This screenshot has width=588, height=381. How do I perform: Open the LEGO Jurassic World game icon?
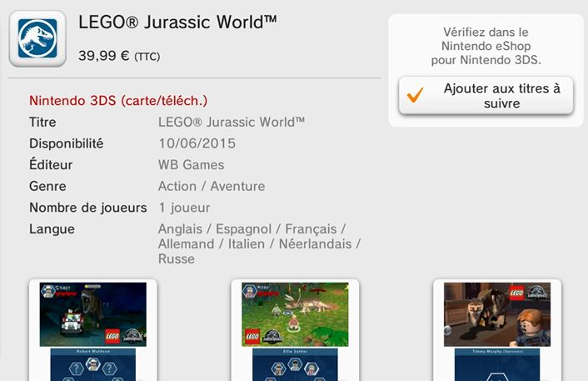pos(37,38)
